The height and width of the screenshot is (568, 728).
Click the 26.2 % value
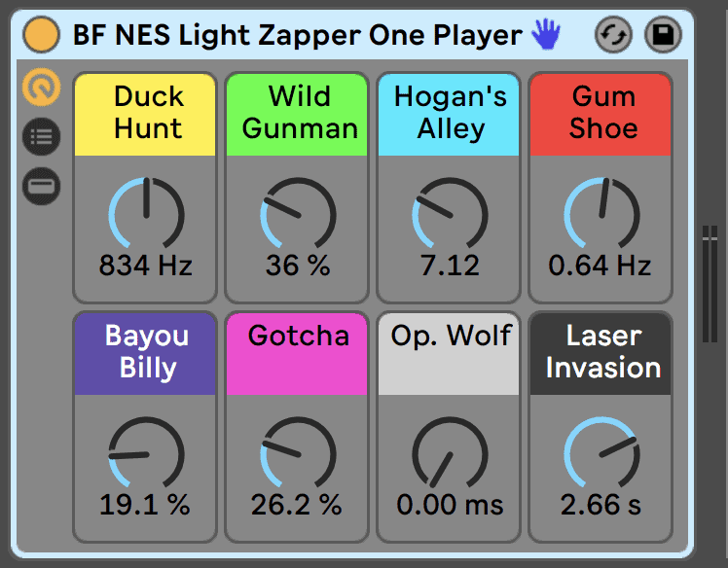click(x=297, y=505)
